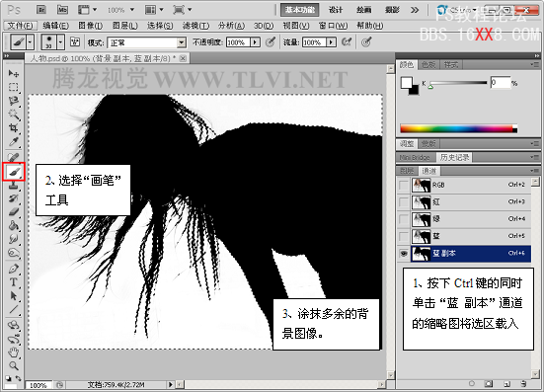Switch to the 设计 workspace
This screenshot has height=392, width=544.
click(335, 10)
